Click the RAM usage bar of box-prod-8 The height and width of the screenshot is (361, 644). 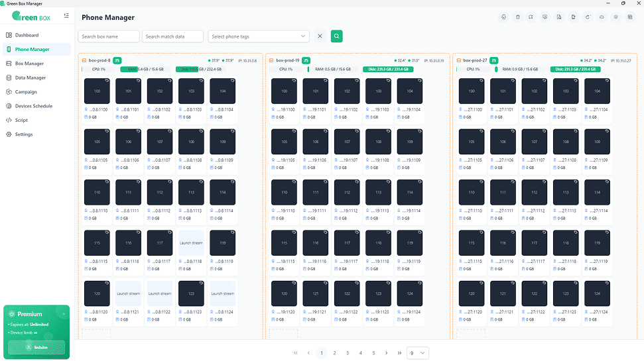click(144, 70)
